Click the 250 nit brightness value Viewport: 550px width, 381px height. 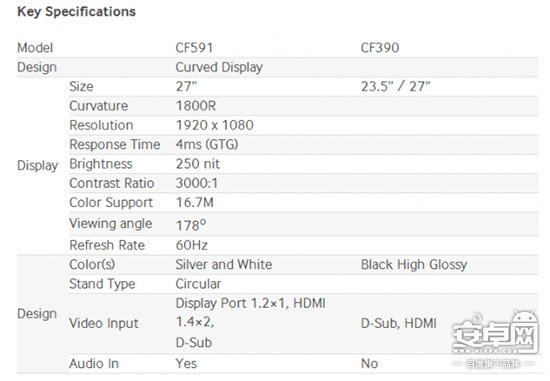tap(198, 164)
